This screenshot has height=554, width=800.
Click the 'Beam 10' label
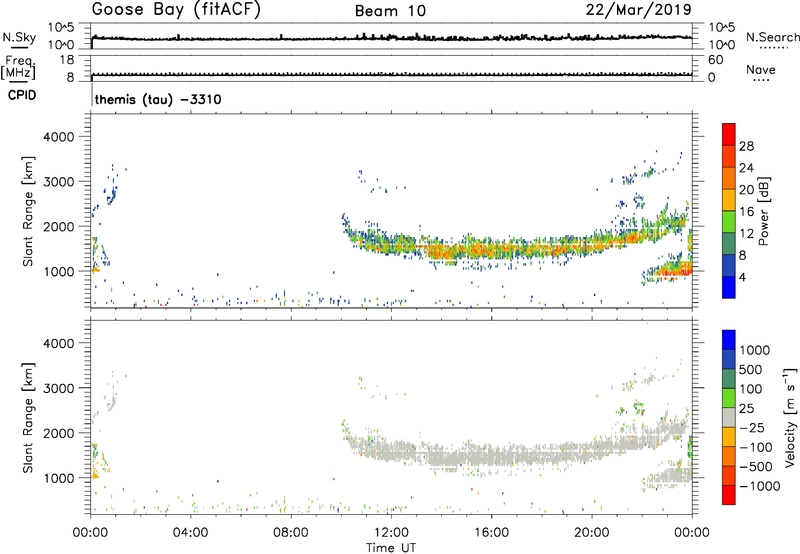(x=390, y=11)
